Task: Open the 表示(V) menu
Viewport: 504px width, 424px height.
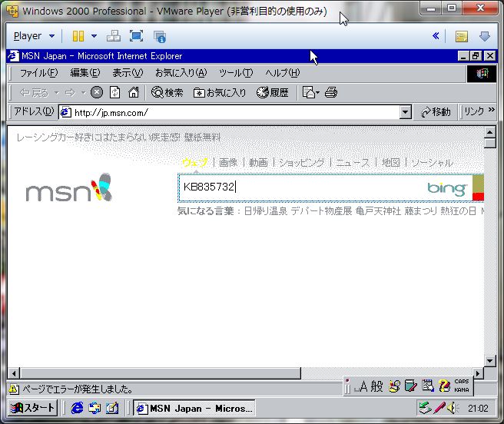Action: (x=128, y=73)
